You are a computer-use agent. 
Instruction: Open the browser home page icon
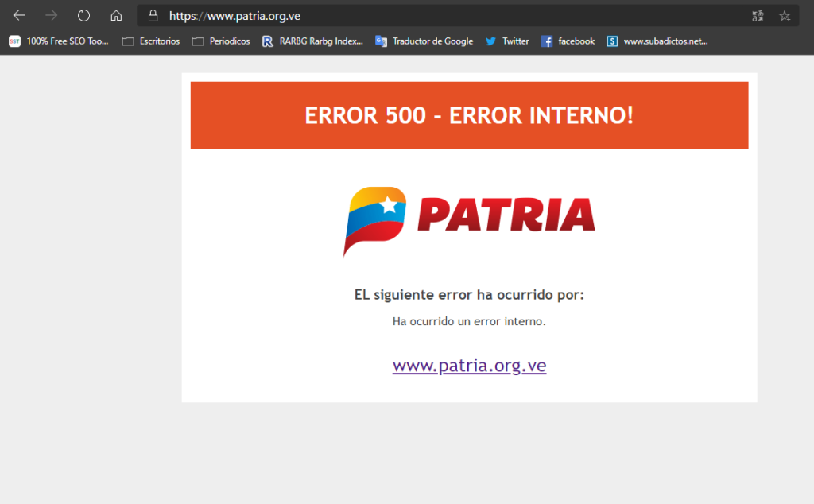tap(116, 16)
